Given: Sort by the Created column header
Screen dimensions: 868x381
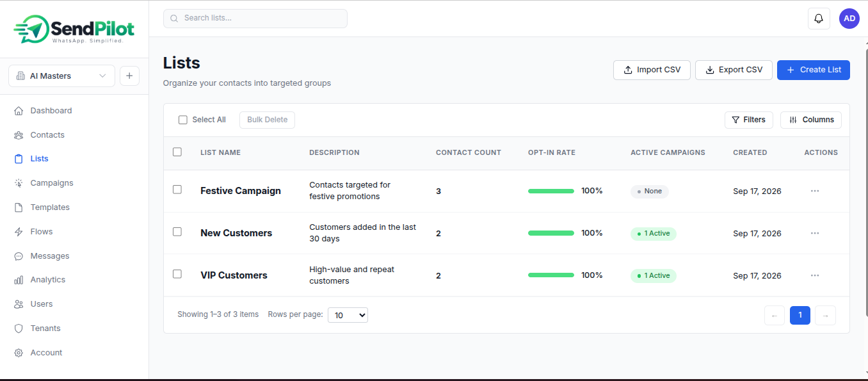Looking at the screenshot, I should 750,152.
